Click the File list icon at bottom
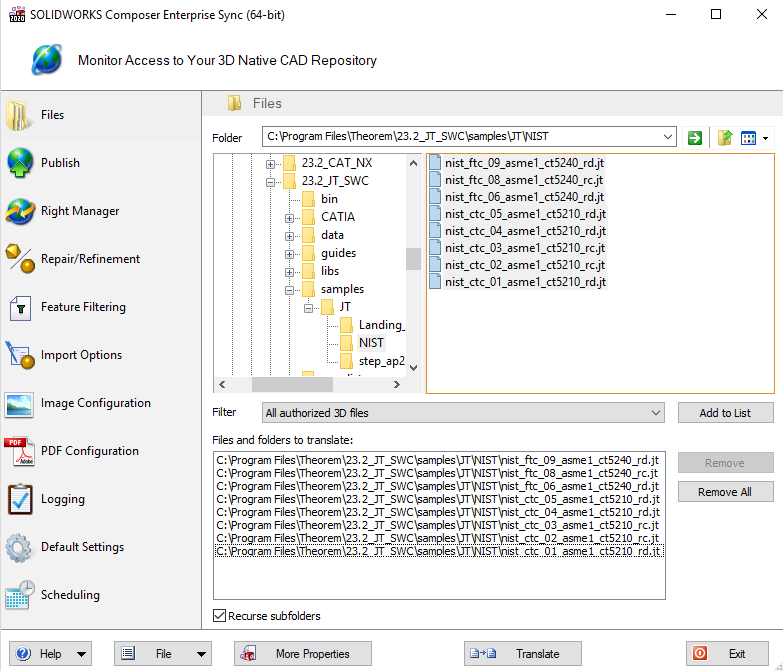This screenshot has width=783, height=671. pos(128,654)
